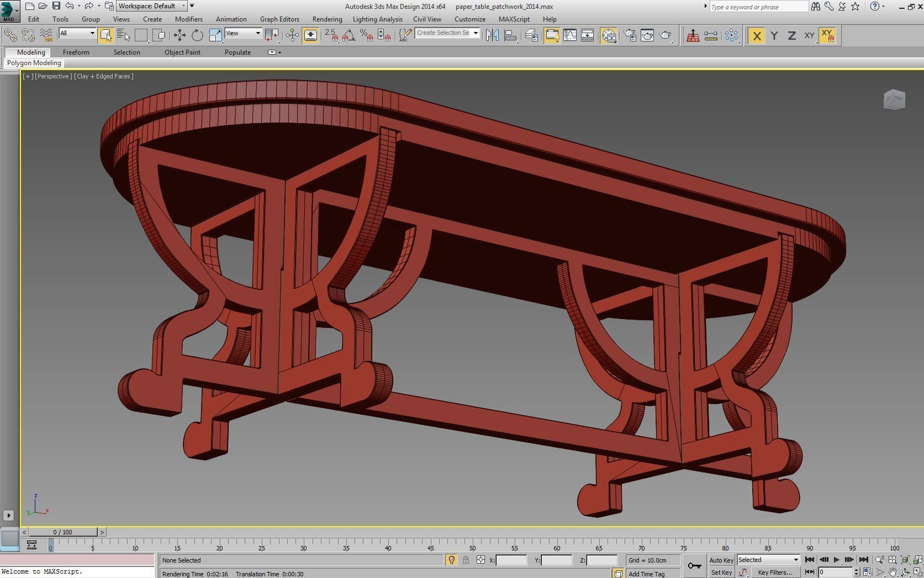Choose the Rectangular Selection Region icon
Screen dimensions: 924x578
coord(141,35)
